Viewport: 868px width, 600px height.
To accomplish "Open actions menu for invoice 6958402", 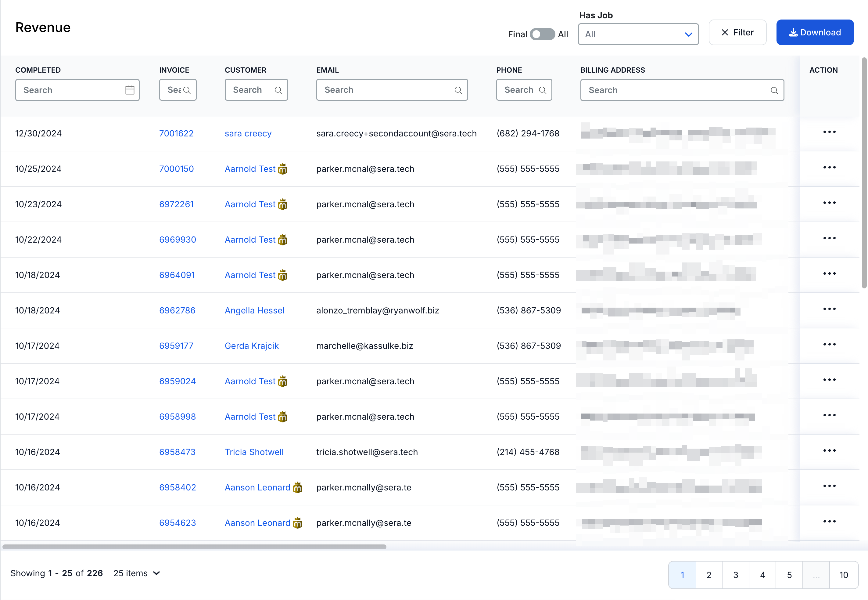I will pyautogui.click(x=829, y=486).
